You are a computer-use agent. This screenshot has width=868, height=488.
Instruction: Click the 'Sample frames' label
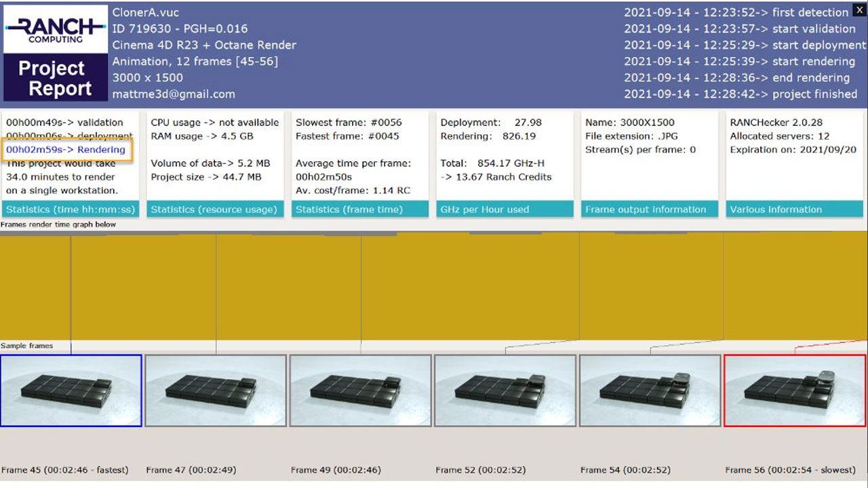pyautogui.click(x=27, y=346)
